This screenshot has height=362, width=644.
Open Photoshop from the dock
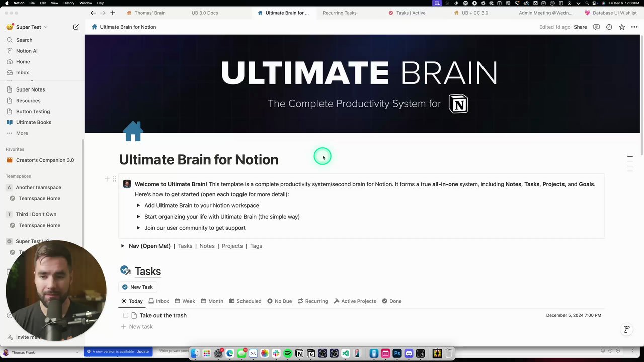[397, 354]
